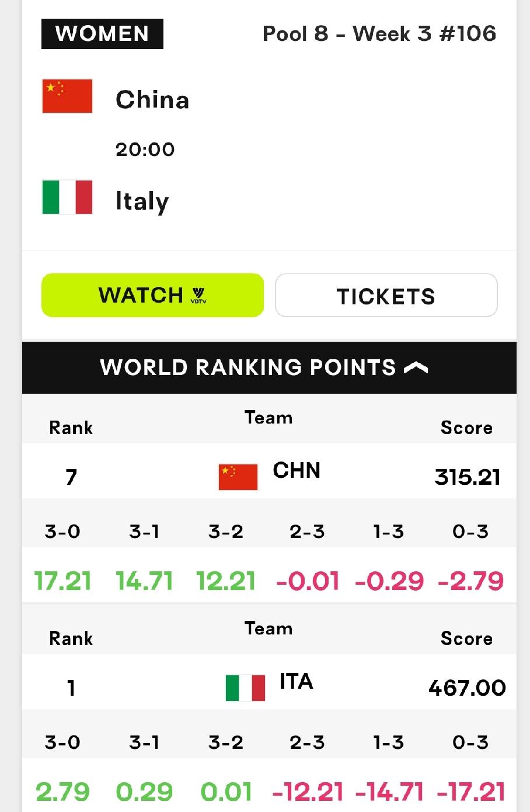Image resolution: width=530 pixels, height=812 pixels.
Task: Select the WOMEN category tag
Action: click(102, 34)
